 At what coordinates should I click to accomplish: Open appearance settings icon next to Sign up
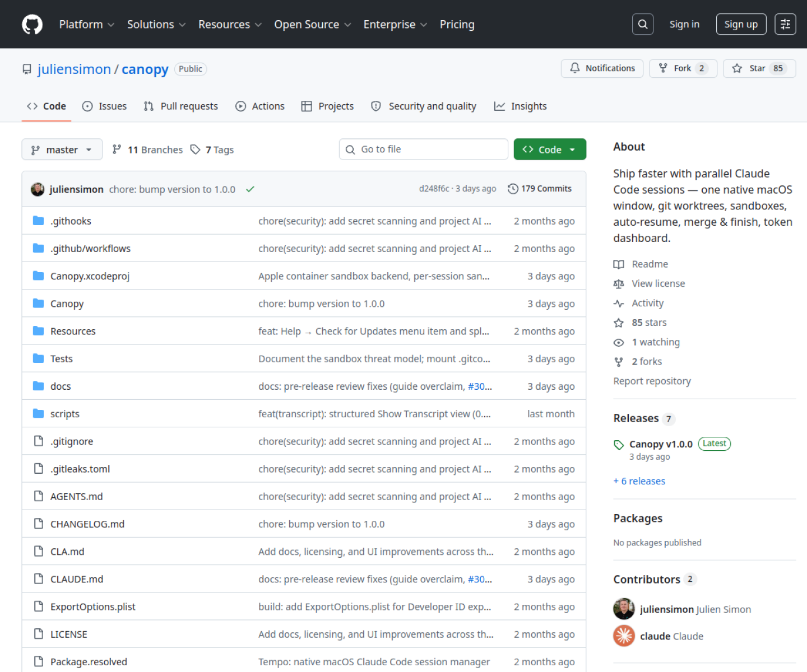click(785, 24)
